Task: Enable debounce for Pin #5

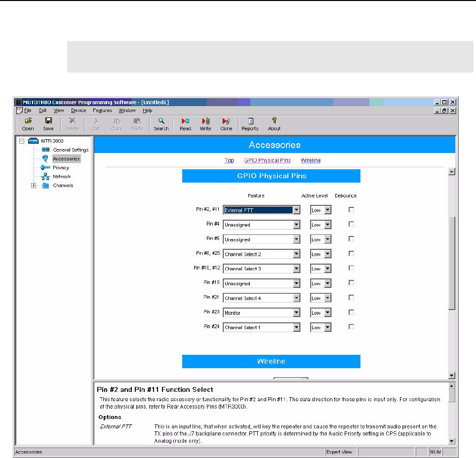Action: (351, 239)
